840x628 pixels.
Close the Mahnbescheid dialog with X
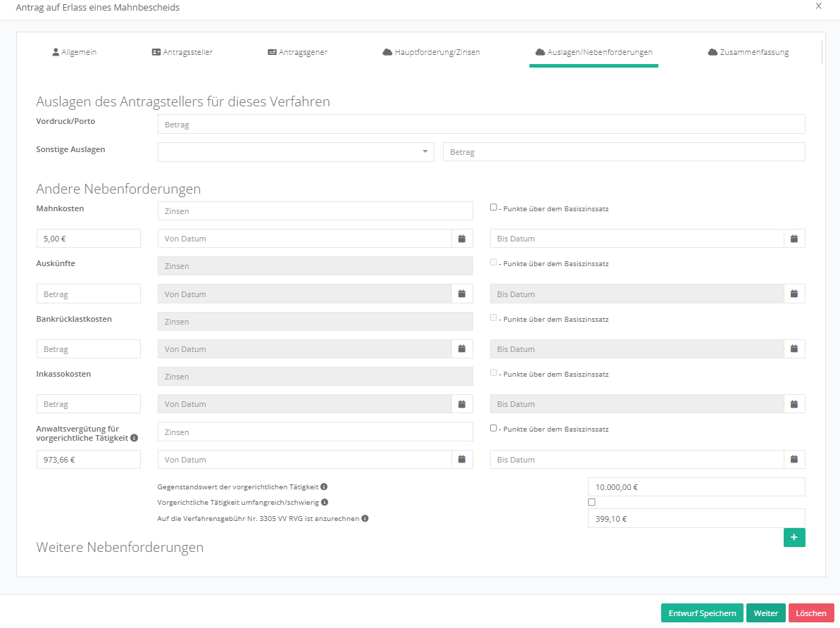(x=818, y=6)
